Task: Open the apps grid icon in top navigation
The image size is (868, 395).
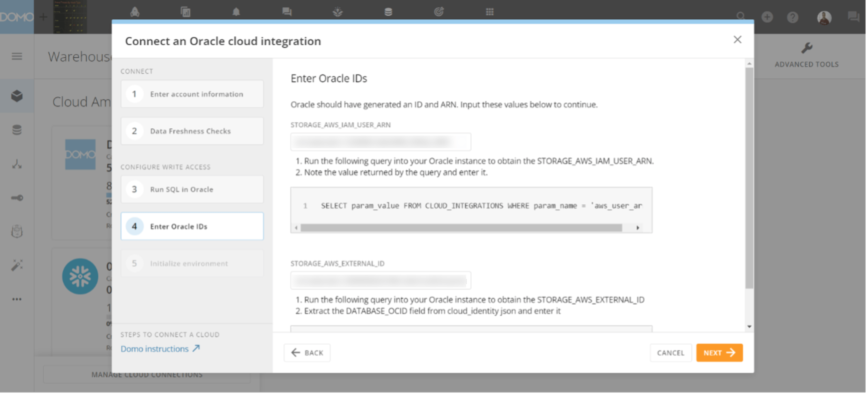Action: [490, 12]
